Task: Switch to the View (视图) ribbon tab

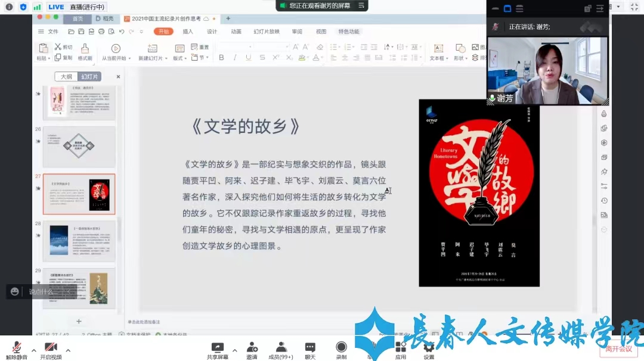Action: pyautogui.click(x=321, y=32)
